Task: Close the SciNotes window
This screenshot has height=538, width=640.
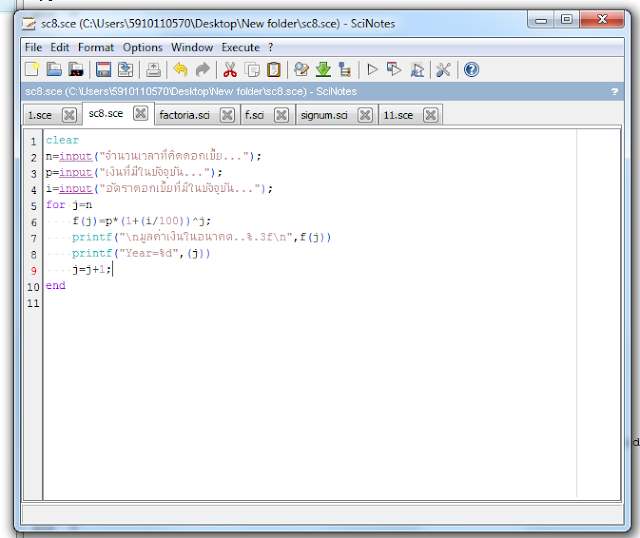Action: coord(602,20)
